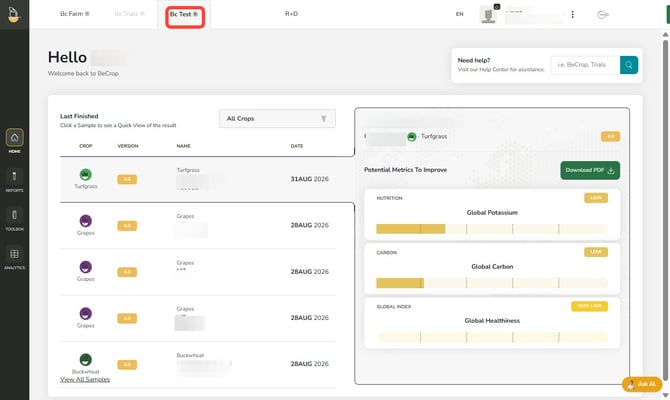Image resolution: width=670 pixels, height=400 pixels.
Task: Open the R+D tab
Action: coord(291,14)
